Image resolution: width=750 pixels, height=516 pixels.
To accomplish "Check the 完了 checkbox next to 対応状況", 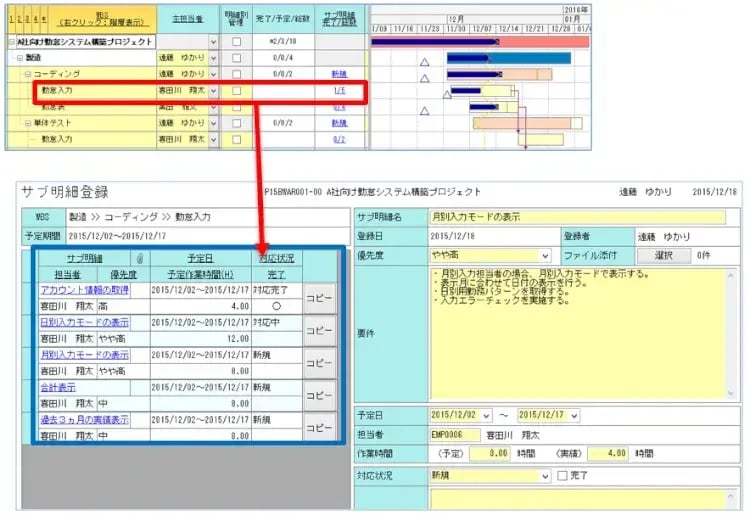I will click(562, 476).
